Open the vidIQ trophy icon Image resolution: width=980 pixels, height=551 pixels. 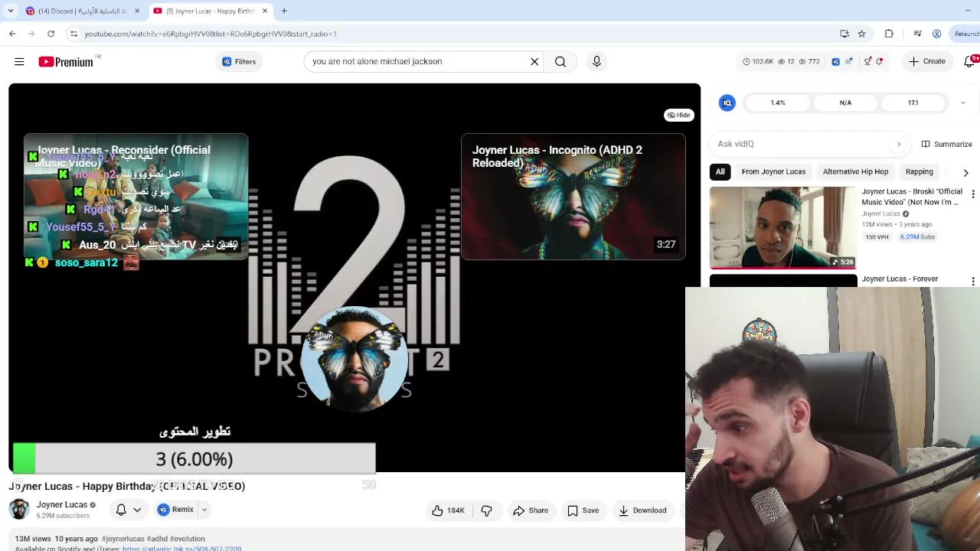click(867, 61)
